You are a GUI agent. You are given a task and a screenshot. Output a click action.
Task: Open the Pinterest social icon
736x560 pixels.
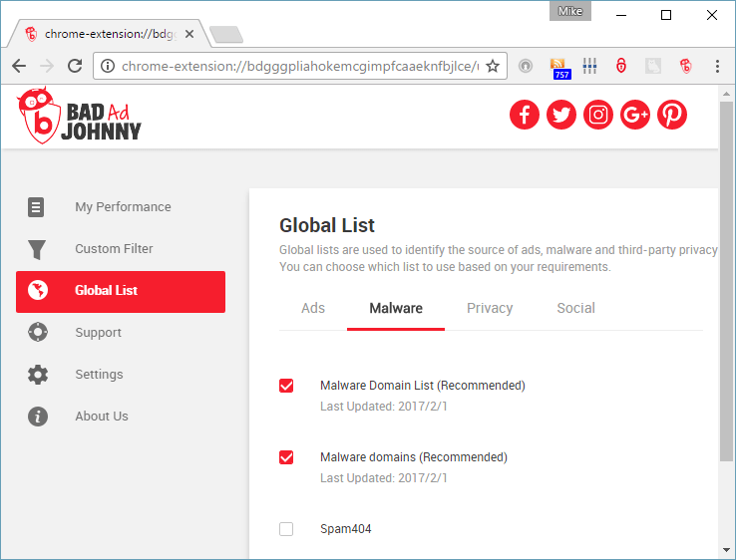tap(672, 115)
